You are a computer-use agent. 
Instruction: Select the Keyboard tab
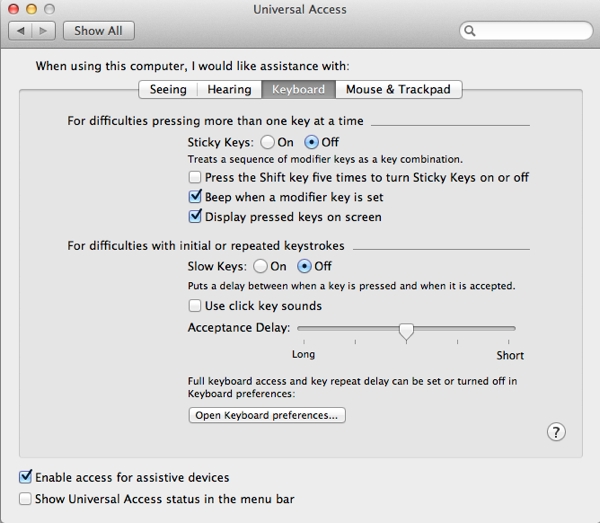[298, 90]
